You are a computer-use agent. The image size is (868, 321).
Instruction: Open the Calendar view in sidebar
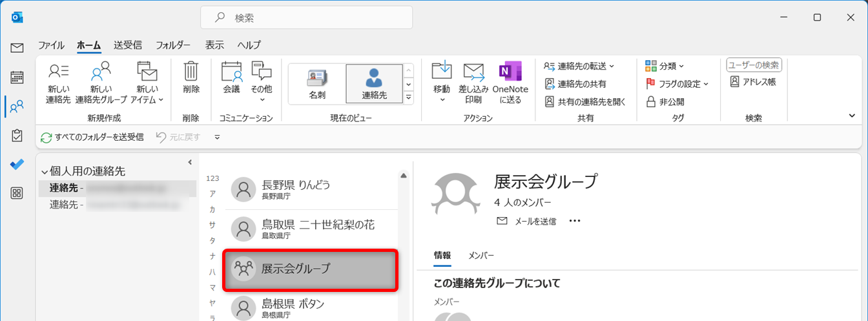point(17,77)
